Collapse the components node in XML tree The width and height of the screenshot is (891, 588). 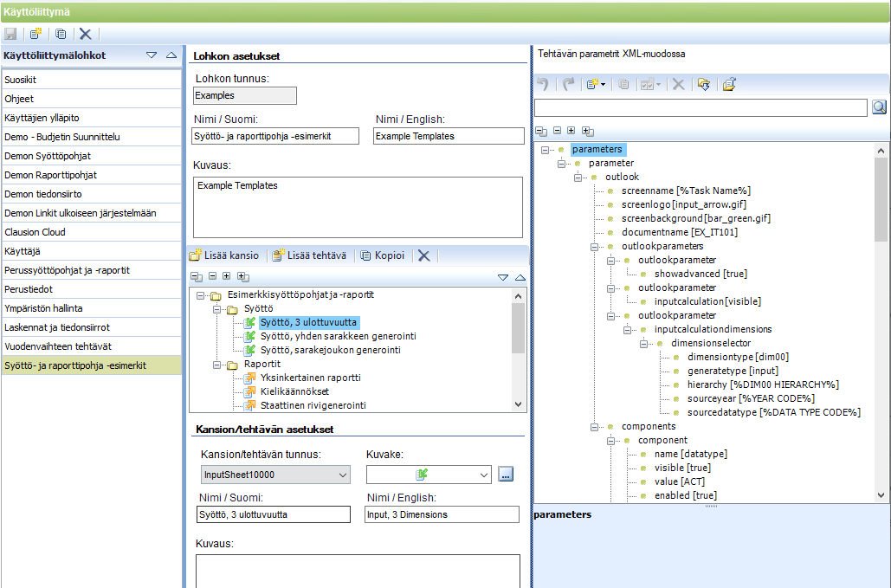pos(594,427)
